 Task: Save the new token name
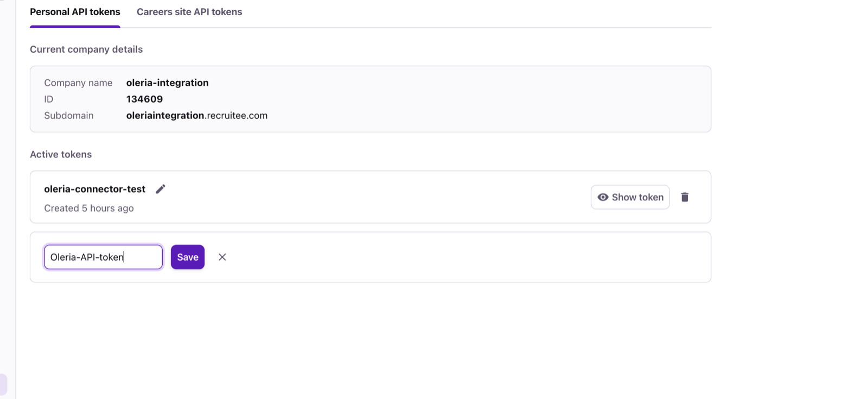[x=188, y=257]
